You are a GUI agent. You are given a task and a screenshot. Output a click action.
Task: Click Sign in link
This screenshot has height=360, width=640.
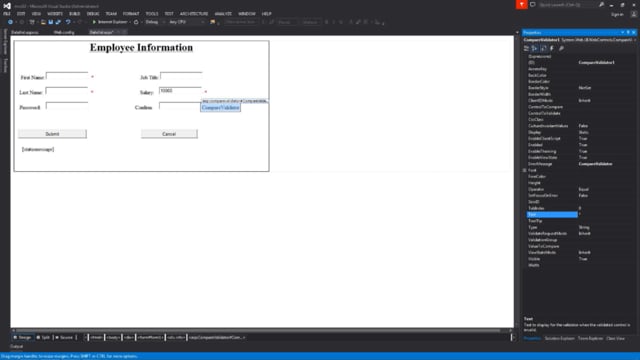617,14
